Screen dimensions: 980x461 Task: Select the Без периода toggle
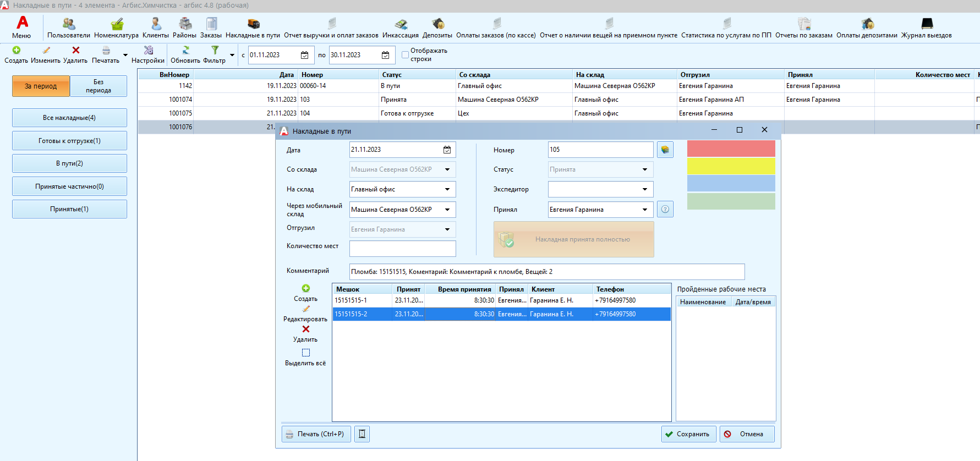(98, 86)
